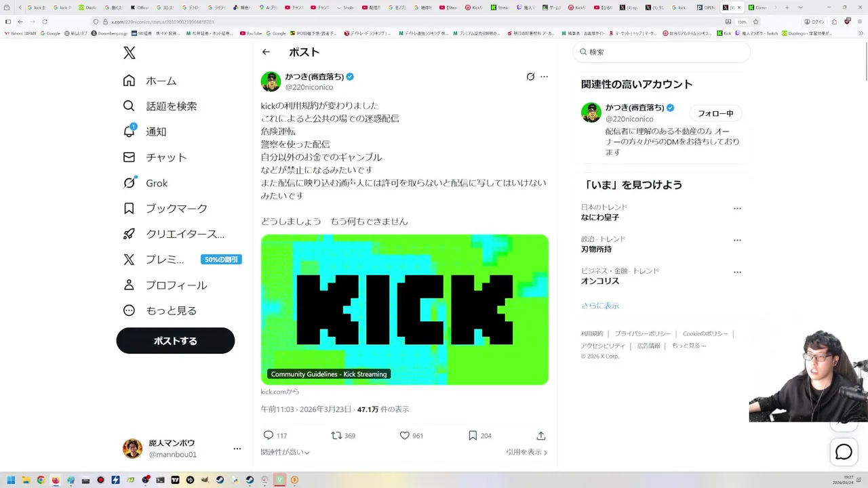This screenshot has height=488, width=868.
Task: Click the kick.comから source link
Action: [x=280, y=392]
